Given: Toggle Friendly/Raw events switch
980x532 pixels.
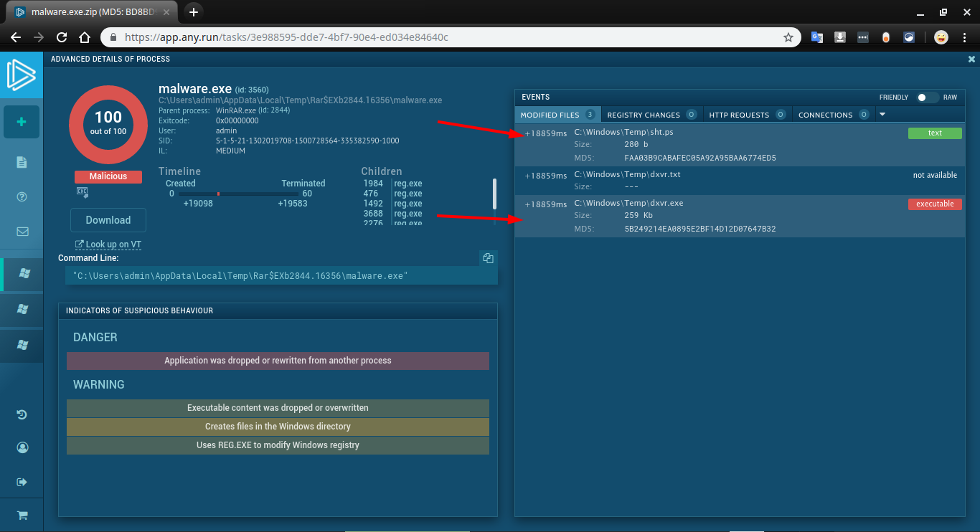Looking at the screenshot, I should click(927, 98).
